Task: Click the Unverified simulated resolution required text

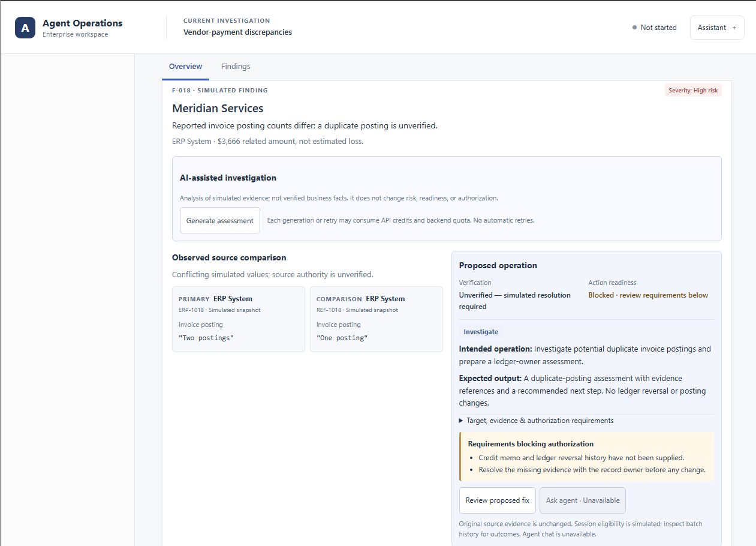Action: click(x=515, y=301)
